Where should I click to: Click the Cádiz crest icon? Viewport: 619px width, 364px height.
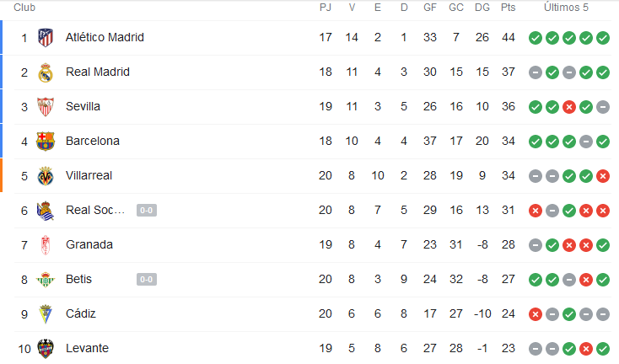[46, 314]
